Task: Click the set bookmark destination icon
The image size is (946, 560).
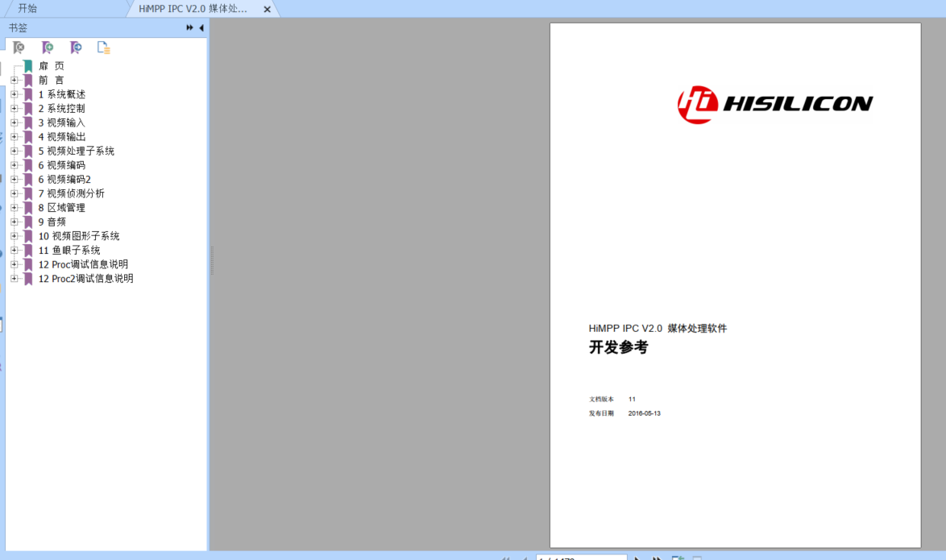Action: 76,48
